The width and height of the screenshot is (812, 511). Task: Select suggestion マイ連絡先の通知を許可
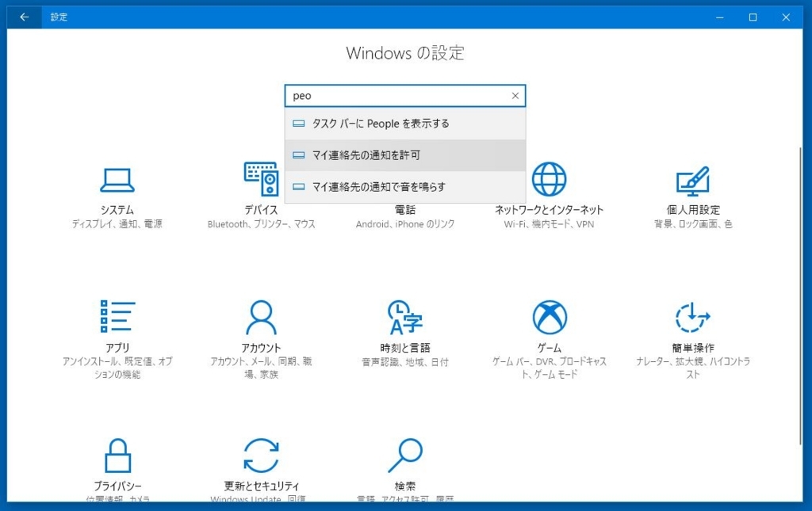click(405, 155)
